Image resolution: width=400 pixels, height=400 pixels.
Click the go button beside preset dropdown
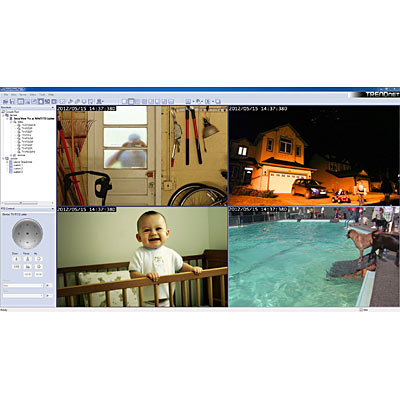49,285
